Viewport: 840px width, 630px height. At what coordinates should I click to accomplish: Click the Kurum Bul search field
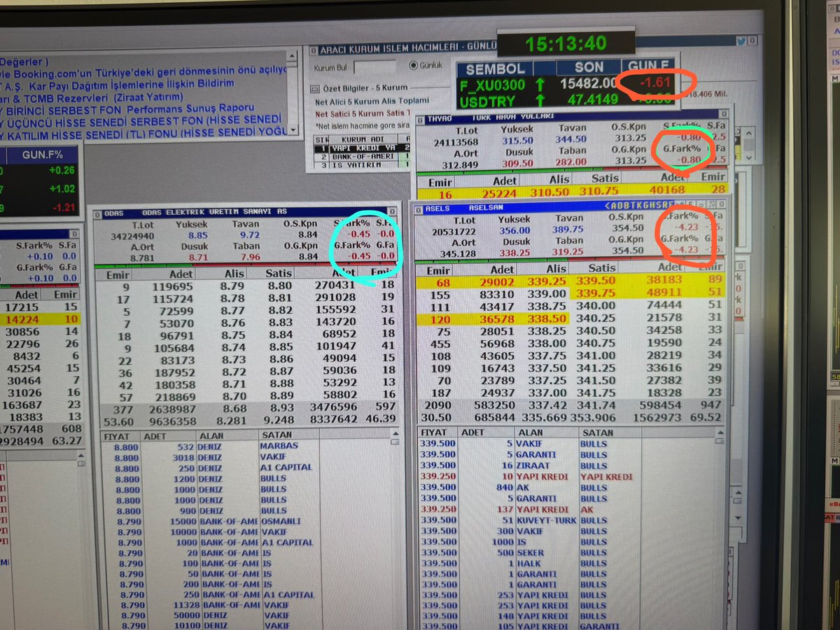coord(374,67)
